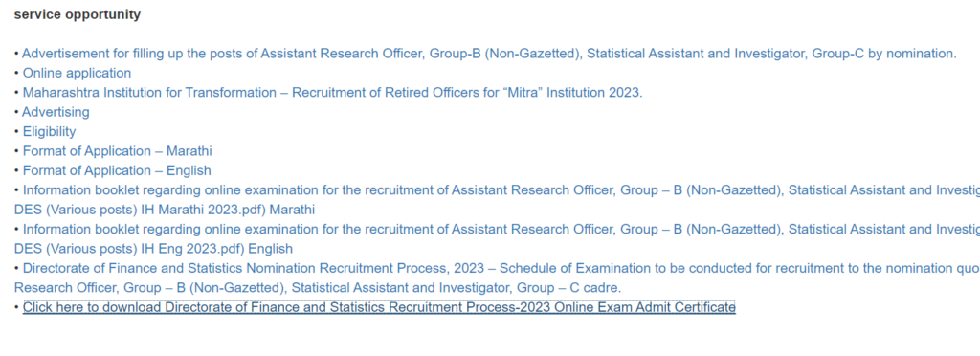Screen dimensions: 980x356
Task: Open the Online application link
Action: pyautogui.click(x=77, y=73)
